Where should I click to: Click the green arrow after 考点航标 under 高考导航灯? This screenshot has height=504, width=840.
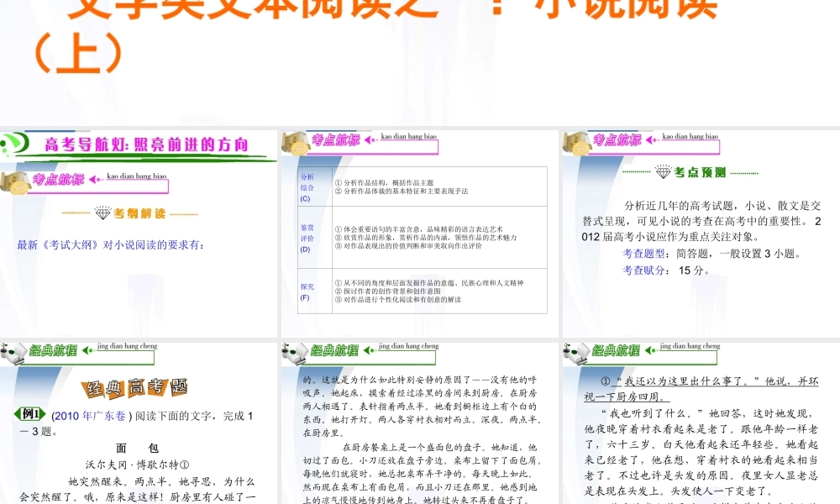(95, 180)
